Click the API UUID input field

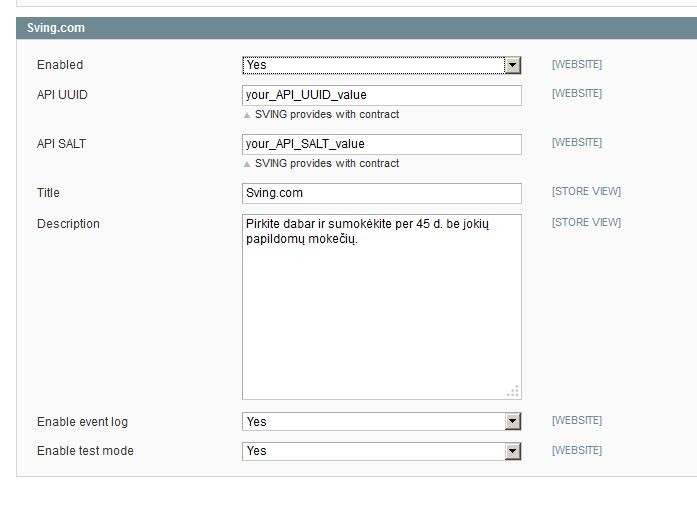[x=382, y=95]
